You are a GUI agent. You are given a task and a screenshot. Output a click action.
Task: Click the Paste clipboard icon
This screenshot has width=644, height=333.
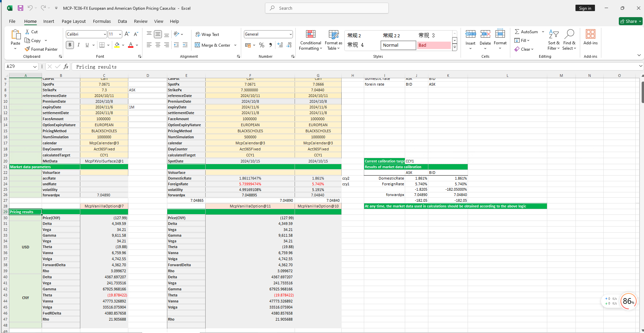(15, 34)
